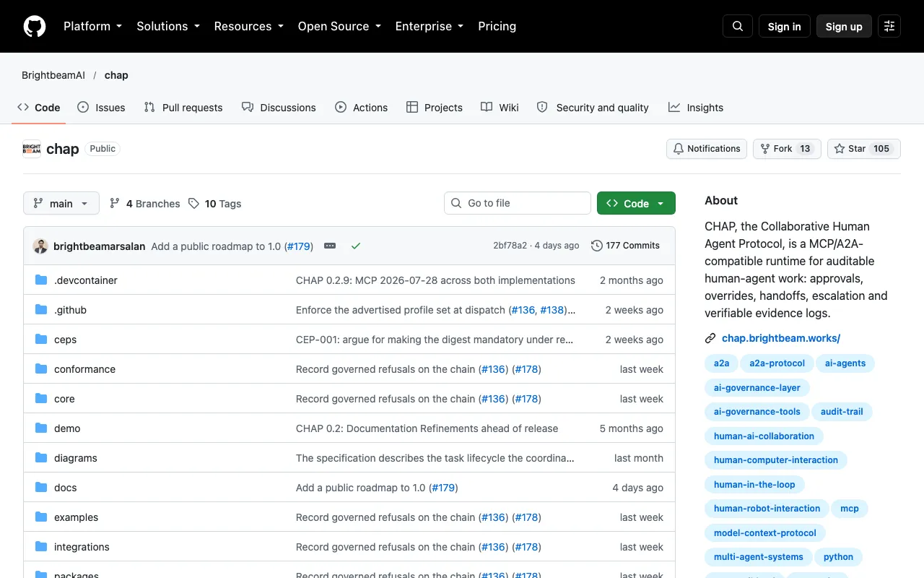Open the .devcontainer folder
924x578 pixels.
(86, 280)
